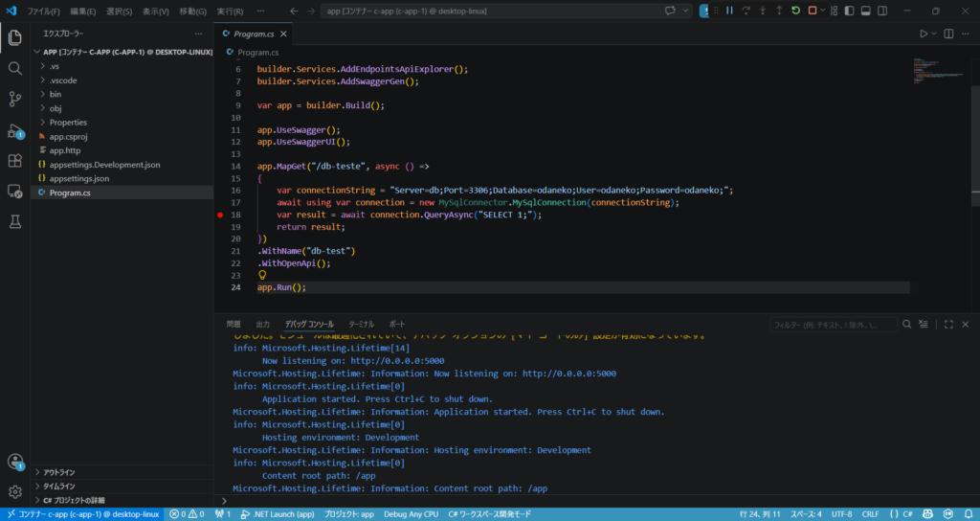
Task: Open stop button dropdown in debug toolbar
Action: pyautogui.click(x=822, y=11)
